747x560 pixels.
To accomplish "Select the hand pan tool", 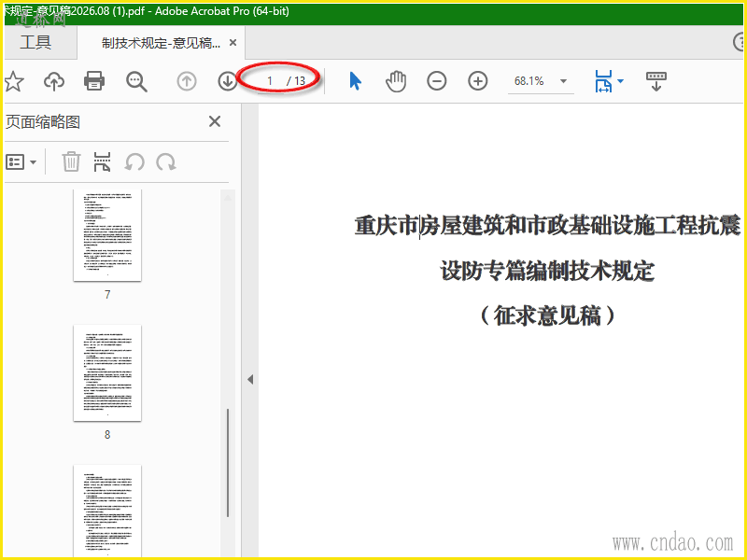I will point(396,81).
